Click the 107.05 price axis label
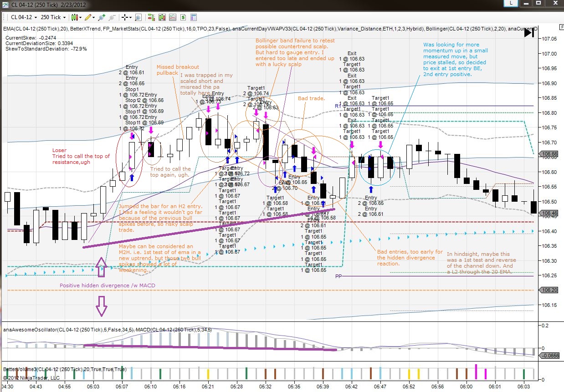This screenshot has height=392, width=564. coord(550,39)
